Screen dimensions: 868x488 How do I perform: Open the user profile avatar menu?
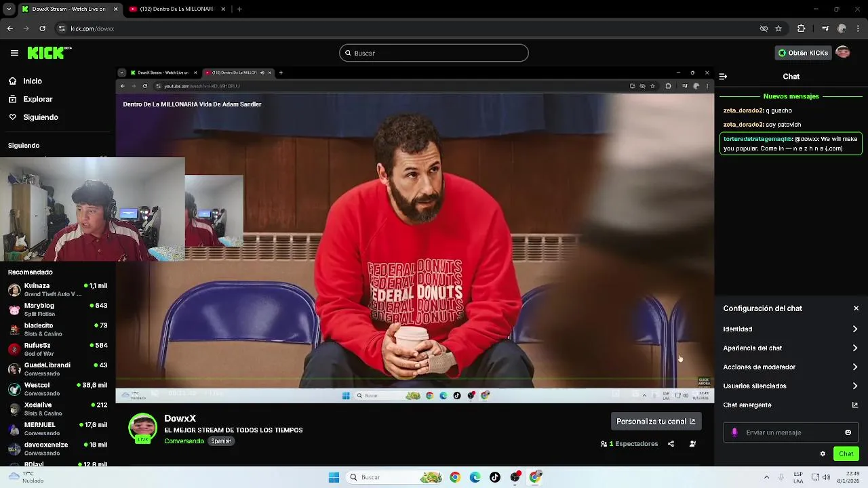(843, 53)
